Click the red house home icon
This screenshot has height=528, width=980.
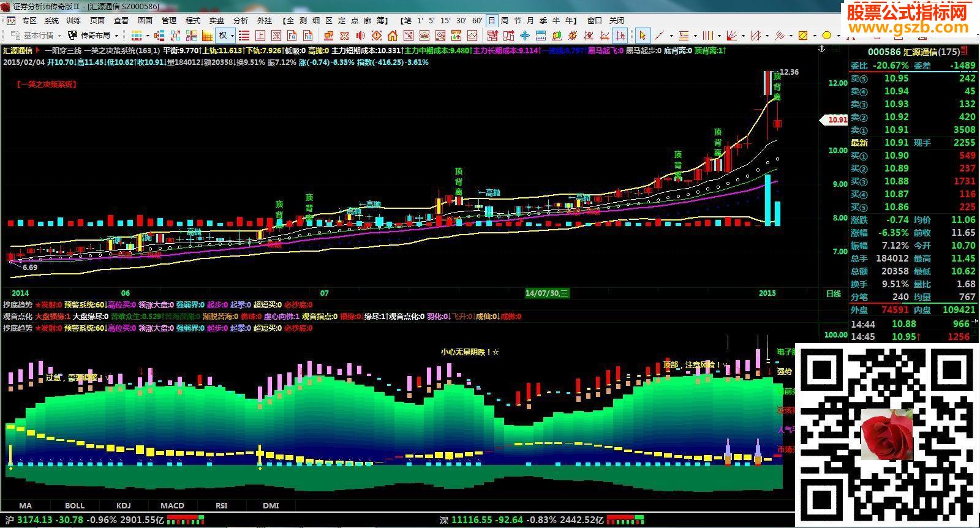point(392,36)
